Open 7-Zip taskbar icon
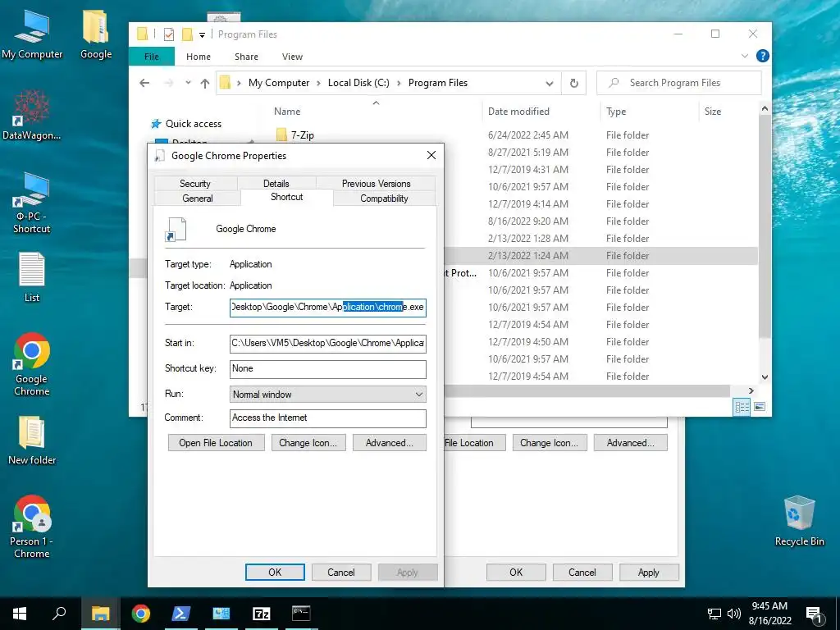Viewport: 840px width, 630px height. pos(261,614)
